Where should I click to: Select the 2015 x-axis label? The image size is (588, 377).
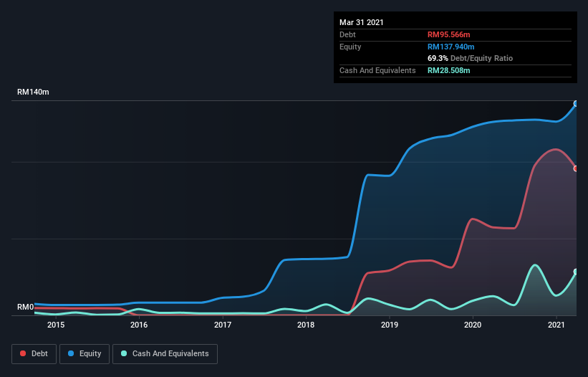(56, 325)
